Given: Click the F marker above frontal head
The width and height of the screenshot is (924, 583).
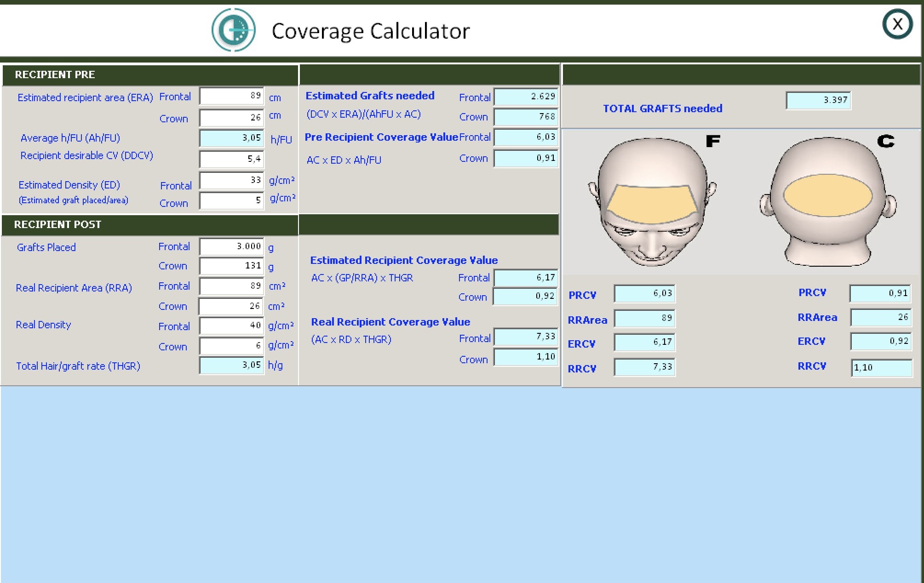Looking at the screenshot, I should click(x=712, y=141).
